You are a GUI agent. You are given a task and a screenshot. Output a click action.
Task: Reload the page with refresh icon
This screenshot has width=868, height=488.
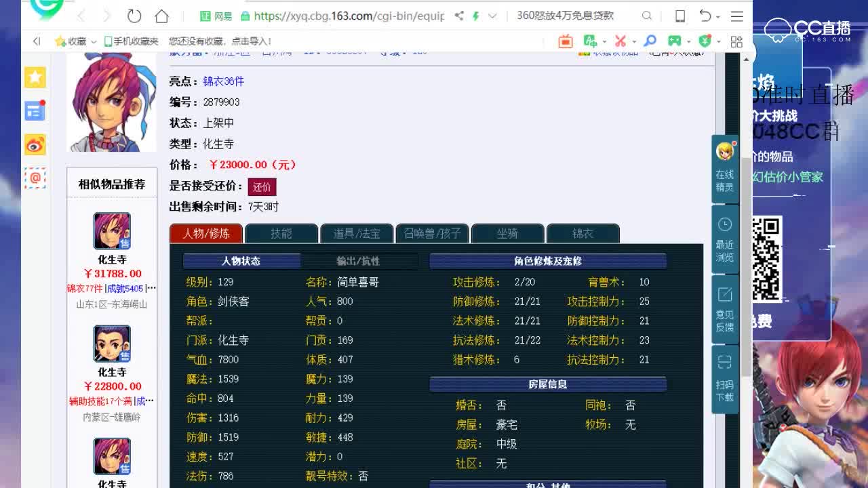click(134, 16)
